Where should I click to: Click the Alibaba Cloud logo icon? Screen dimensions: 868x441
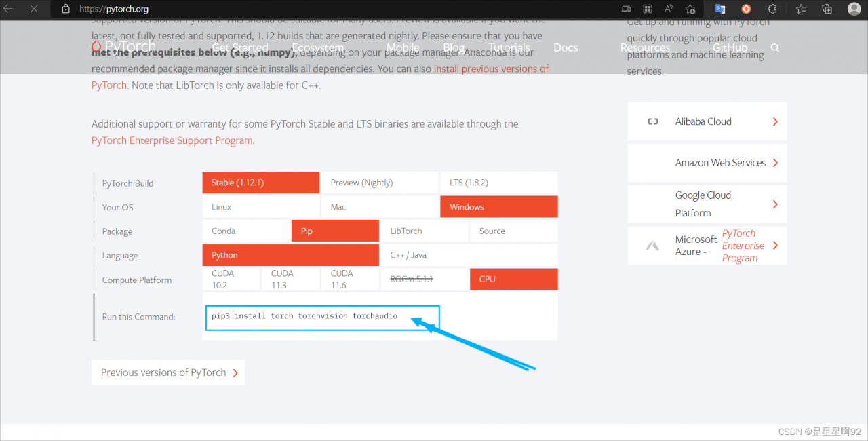652,121
